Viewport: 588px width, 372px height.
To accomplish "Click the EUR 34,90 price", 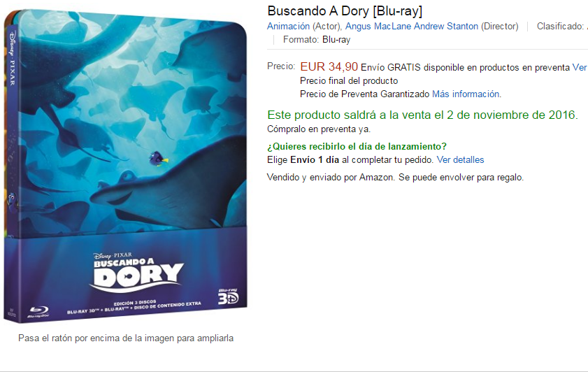I will coord(329,66).
